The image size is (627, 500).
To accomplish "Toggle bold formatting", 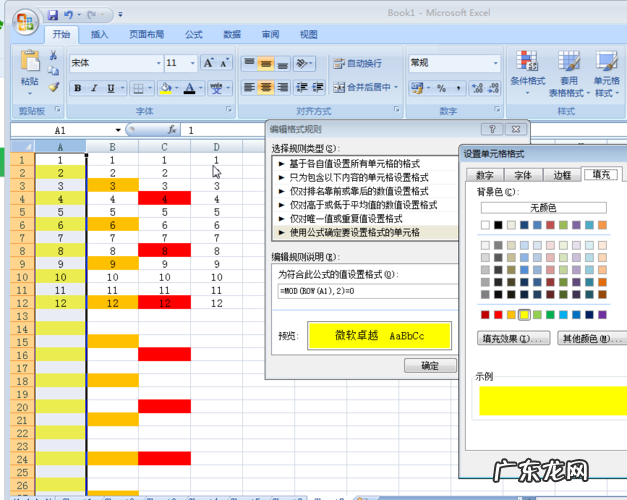I will pyautogui.click(x=78, y=88).
